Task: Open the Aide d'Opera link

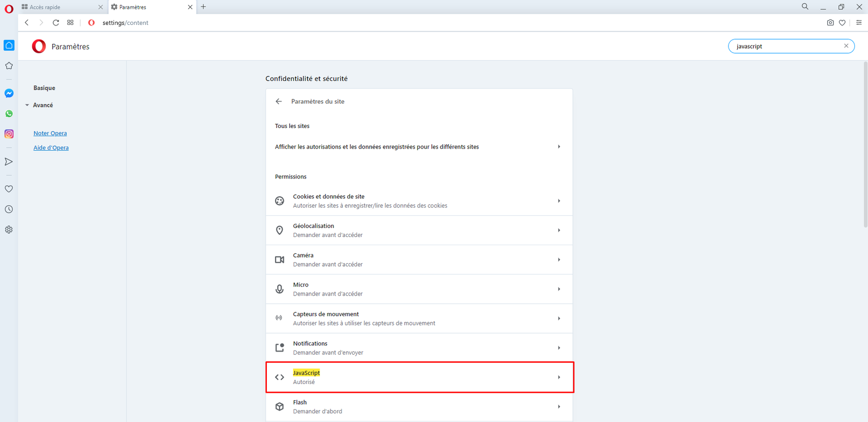Action: (51, 148)
